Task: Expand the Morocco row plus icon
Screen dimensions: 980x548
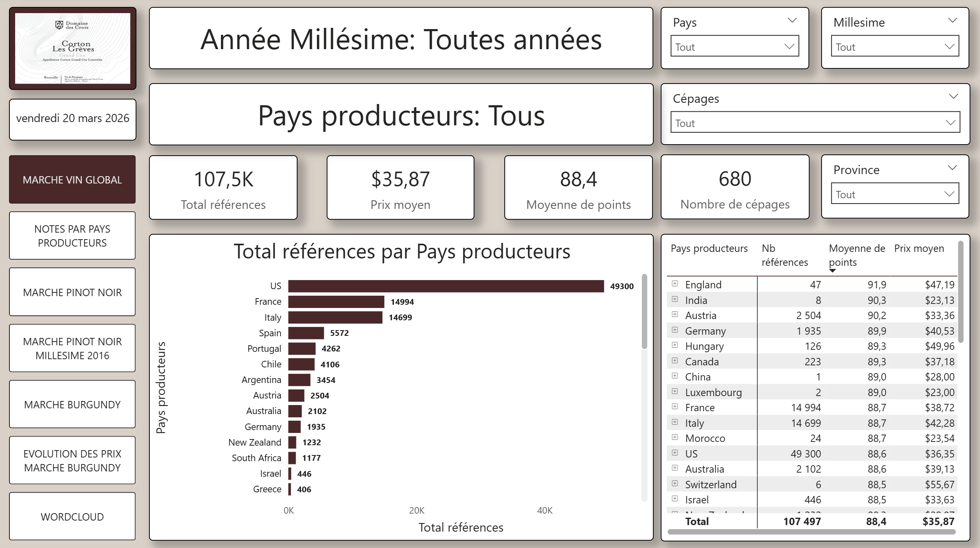Action: coord(675,437)
